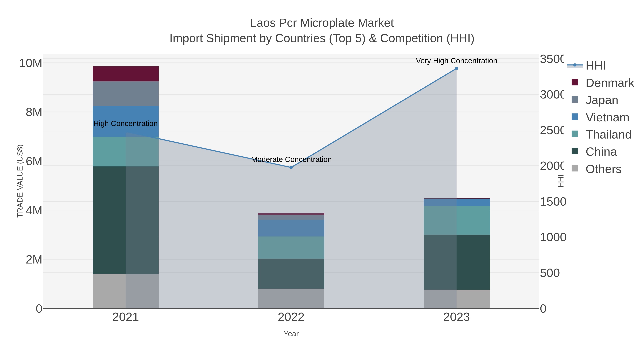Click the chart subtitle about Import Shipment
Viewport: 644px width, 362px height.
point(322,38)
